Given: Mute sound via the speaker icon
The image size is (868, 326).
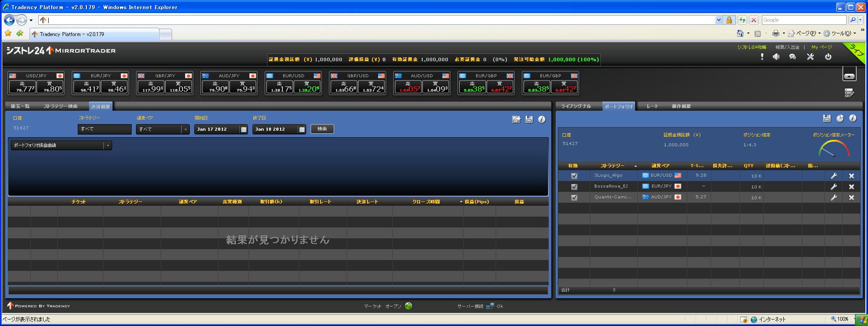Looking at the screenshot, I should [776, 57].
